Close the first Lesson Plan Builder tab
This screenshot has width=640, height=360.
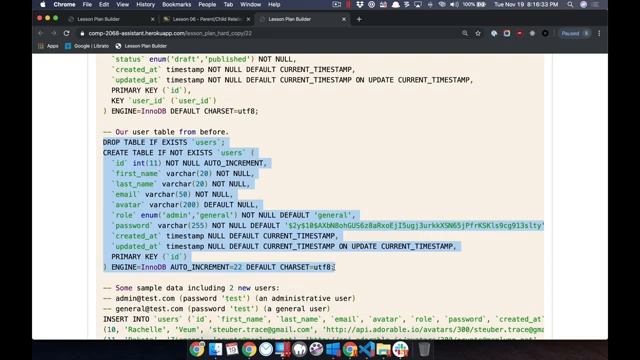153,19
